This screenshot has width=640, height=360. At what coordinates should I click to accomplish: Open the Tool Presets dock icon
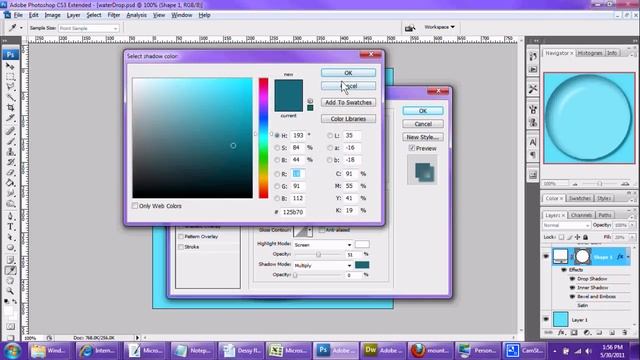(533, 89)
